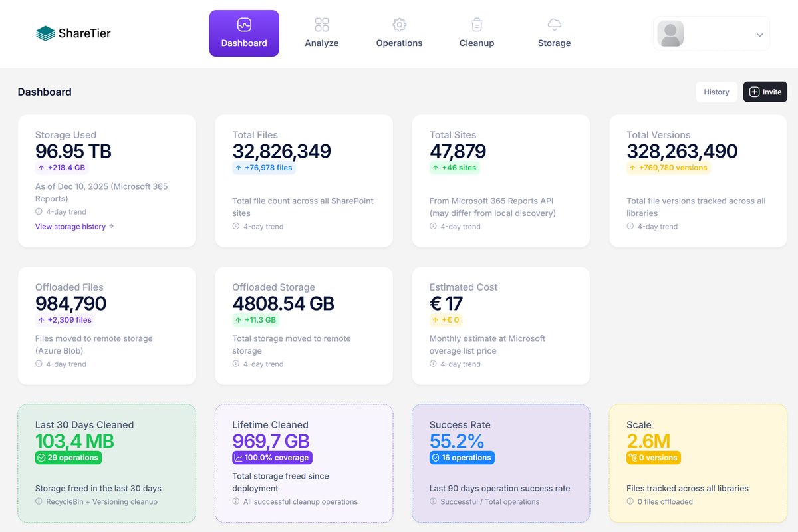Image resolution: width=798 pixels, height=532 pixels.
Task: Click the Operations gear icon
Action: tap(399, 25)
